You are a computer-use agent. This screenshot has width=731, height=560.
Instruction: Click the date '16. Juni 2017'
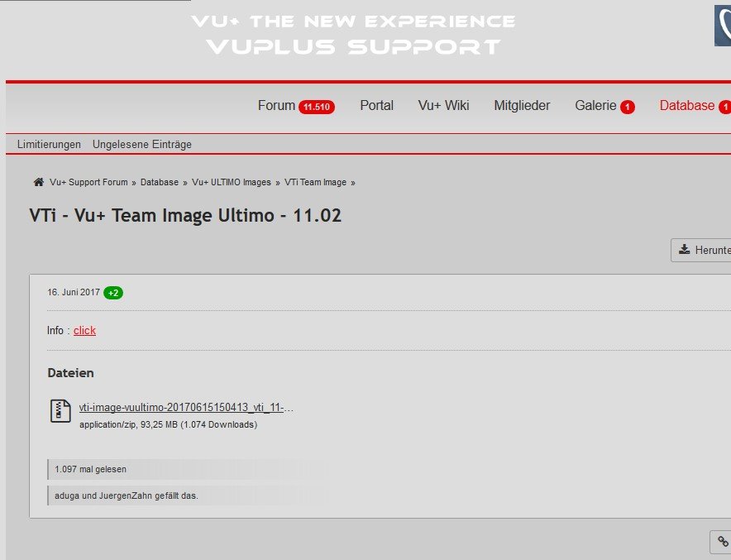pos(74,292)
